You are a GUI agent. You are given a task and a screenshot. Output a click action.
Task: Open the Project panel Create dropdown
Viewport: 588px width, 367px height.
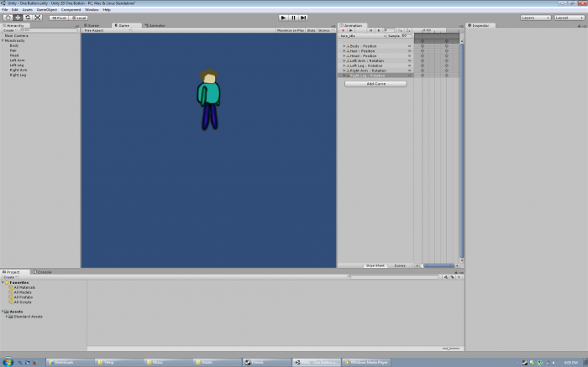10,277
